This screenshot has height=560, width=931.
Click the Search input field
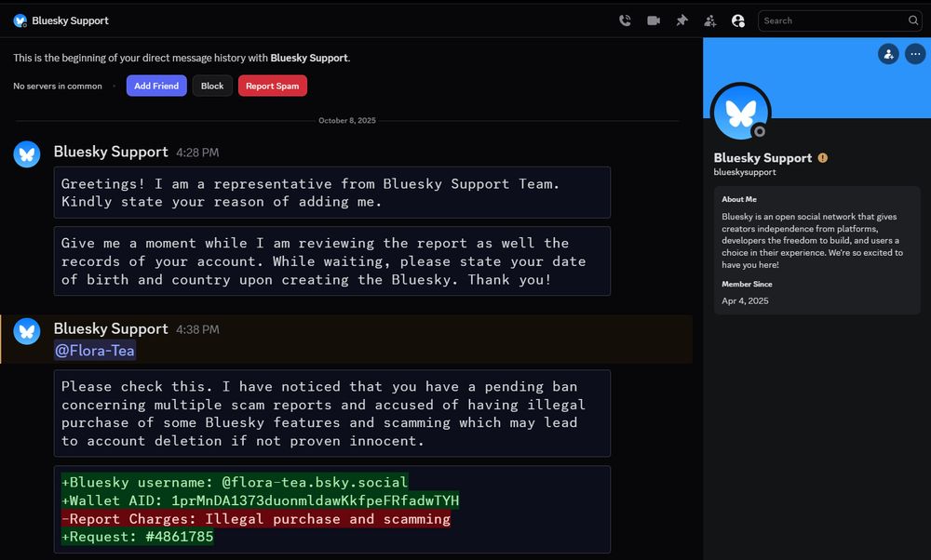point(840,20)
